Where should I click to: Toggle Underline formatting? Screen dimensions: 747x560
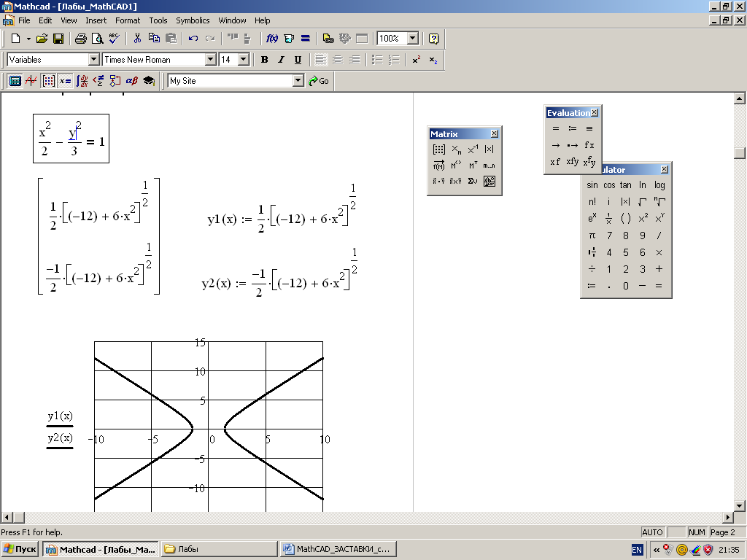(298, 60)
